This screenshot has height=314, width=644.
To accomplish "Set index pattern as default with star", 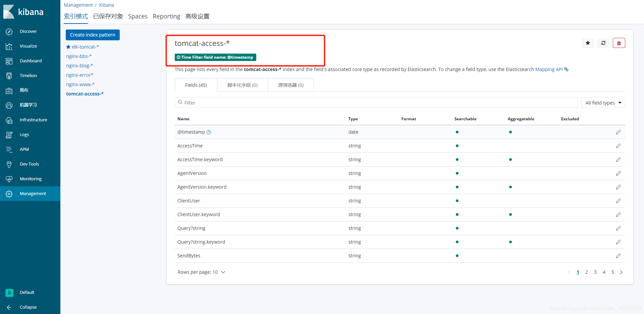I will pyautogui.click(x=588, y=43).
